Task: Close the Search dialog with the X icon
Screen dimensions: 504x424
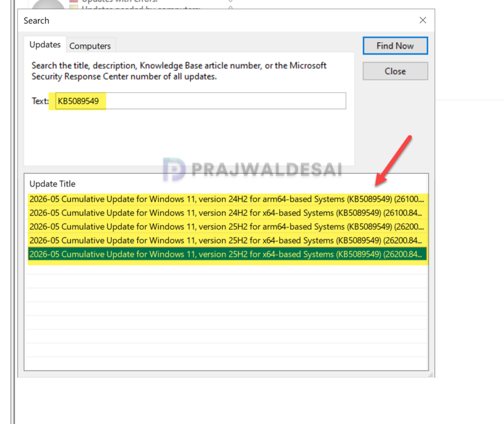Action: [423, 20]
